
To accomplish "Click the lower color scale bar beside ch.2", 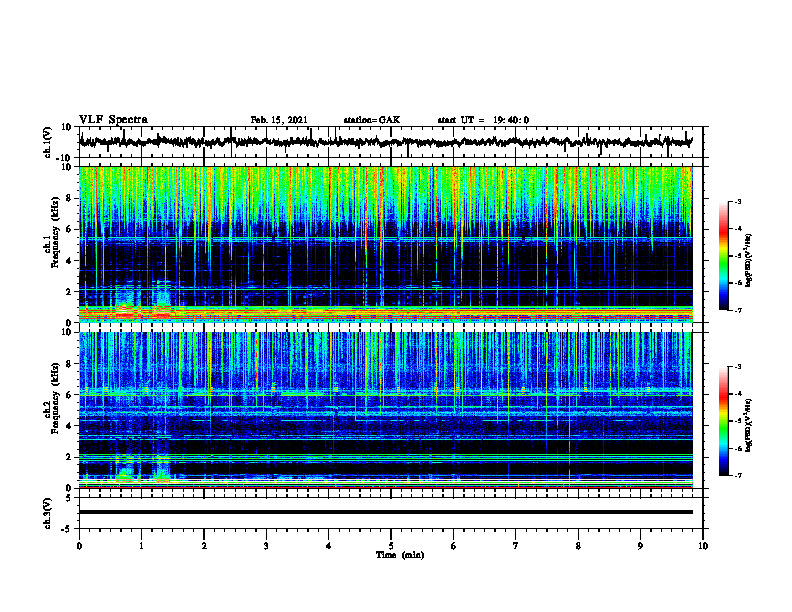I will [724, 421].
